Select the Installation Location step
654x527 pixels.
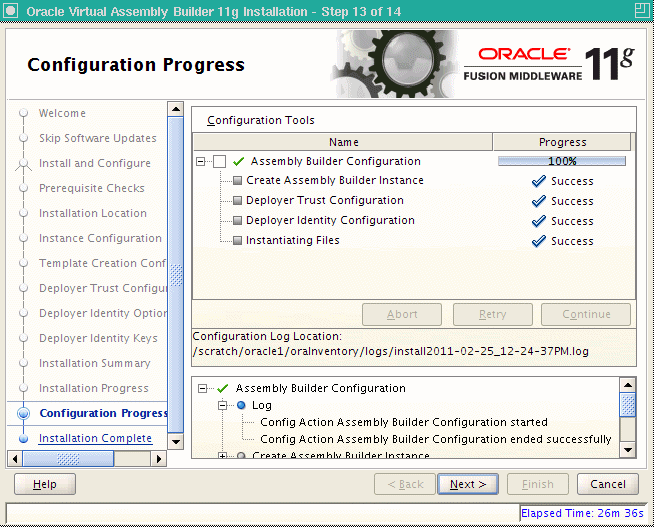[93, 213]
